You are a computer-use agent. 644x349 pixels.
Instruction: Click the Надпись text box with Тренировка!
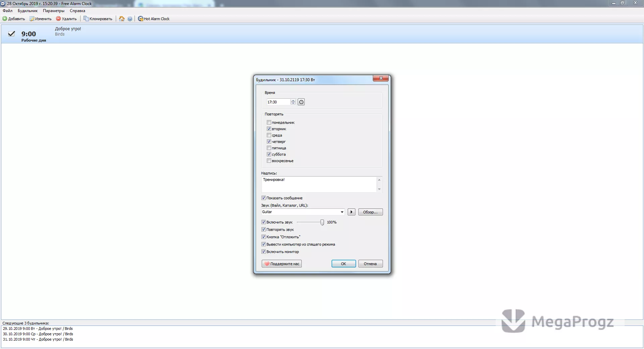(319, 184)
